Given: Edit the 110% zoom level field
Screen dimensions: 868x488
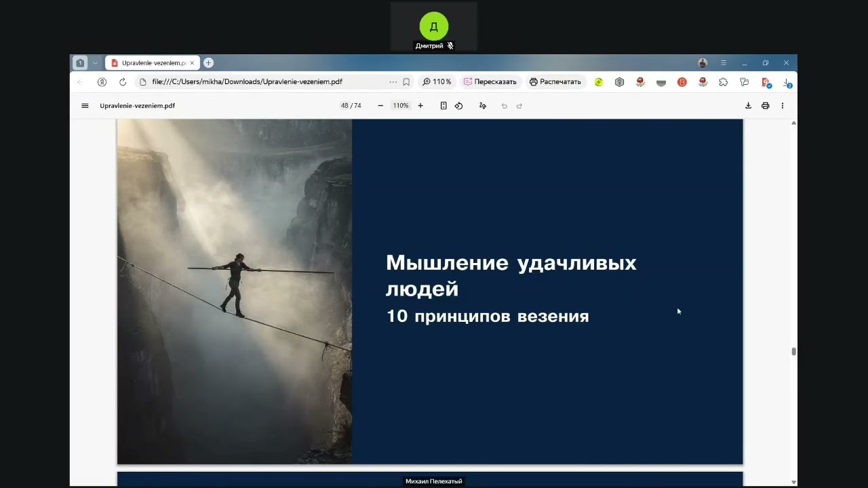Looking at the screenshot, I should click(401, 106).
